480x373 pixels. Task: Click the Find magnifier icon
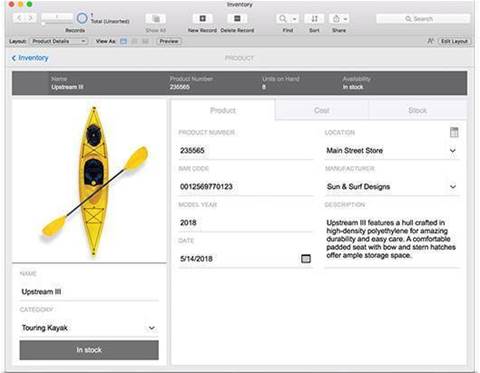[x=283, y=19]
